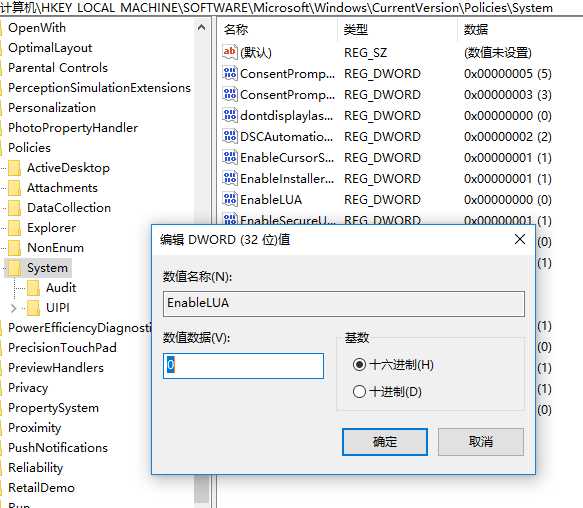Image resolution: width=583 pixels, height=508 pixels.
Task: Cancel the dialog with 取消 button
Action: [x=481, y=442]
